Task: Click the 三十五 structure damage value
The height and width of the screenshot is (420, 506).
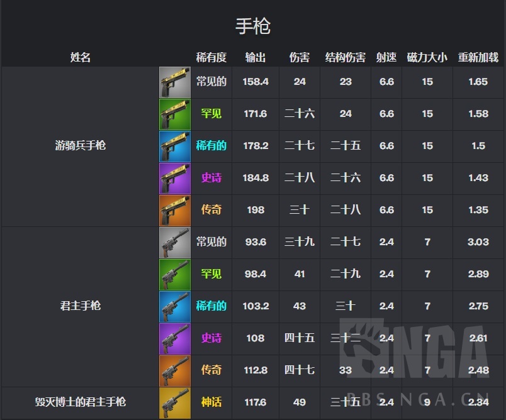Action: [346, 402]
